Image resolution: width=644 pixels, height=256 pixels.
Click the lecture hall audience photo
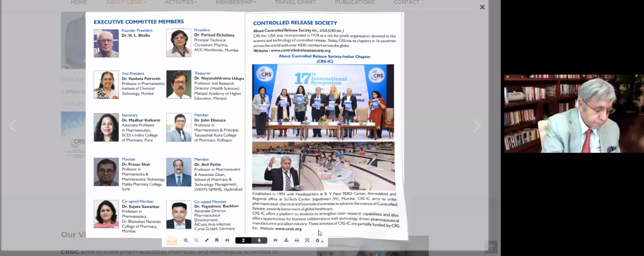pyautogui.click(x=323, y=166)
